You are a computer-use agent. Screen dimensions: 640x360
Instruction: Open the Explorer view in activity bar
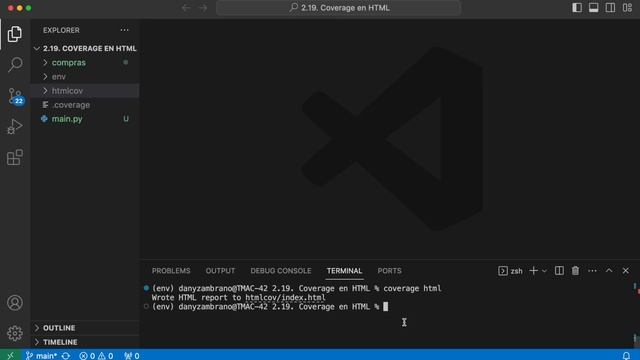15,34
